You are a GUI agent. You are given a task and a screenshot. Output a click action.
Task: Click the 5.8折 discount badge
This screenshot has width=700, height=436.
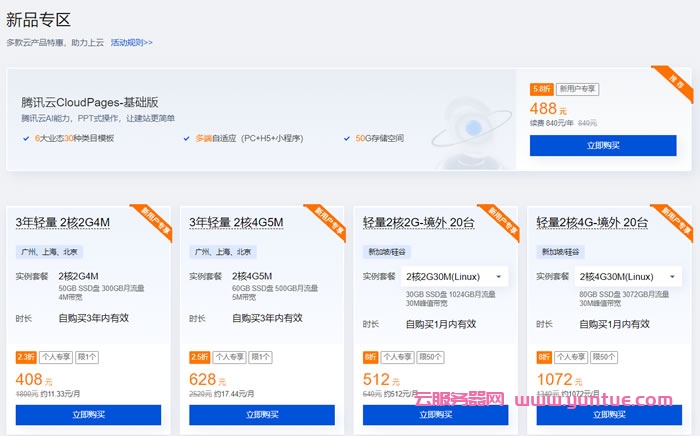(541, 89)
